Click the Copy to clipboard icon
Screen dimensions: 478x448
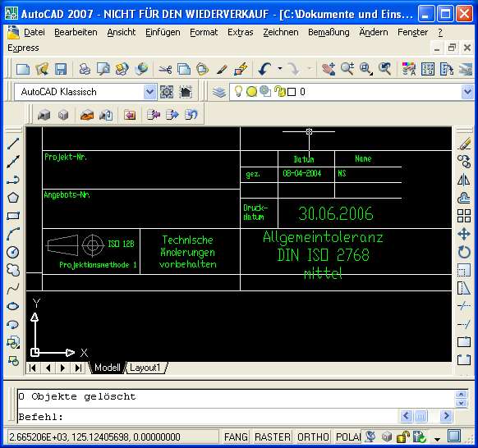coord(184,69)
